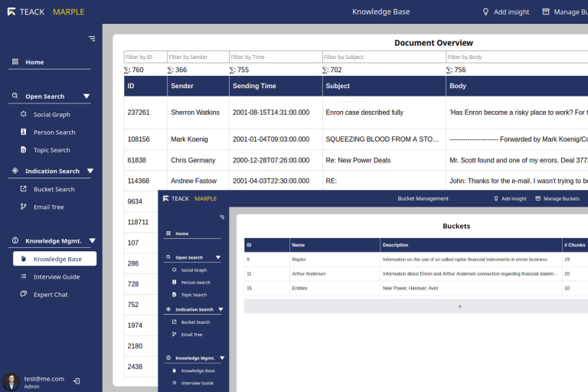
Task: Click the Sender column header
Action: pyautogui.click(x=198, y=86)
